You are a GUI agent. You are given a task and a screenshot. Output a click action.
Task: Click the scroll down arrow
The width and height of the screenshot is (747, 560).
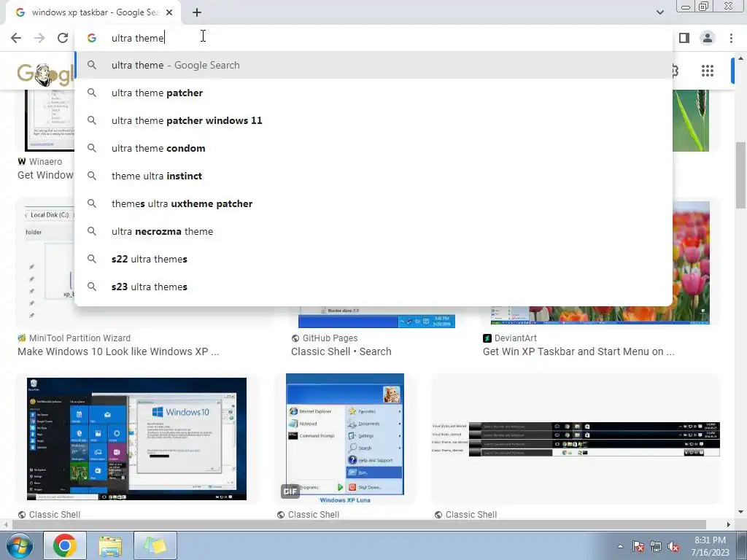click(740, 512)
